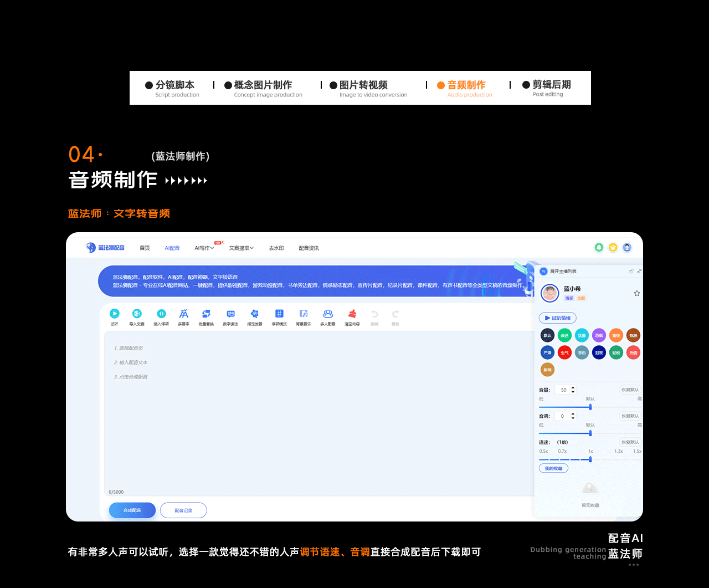Select the 生气 red emotion circle
The height and width of the screenshot is (588, 709).
(x=564, y=352)
